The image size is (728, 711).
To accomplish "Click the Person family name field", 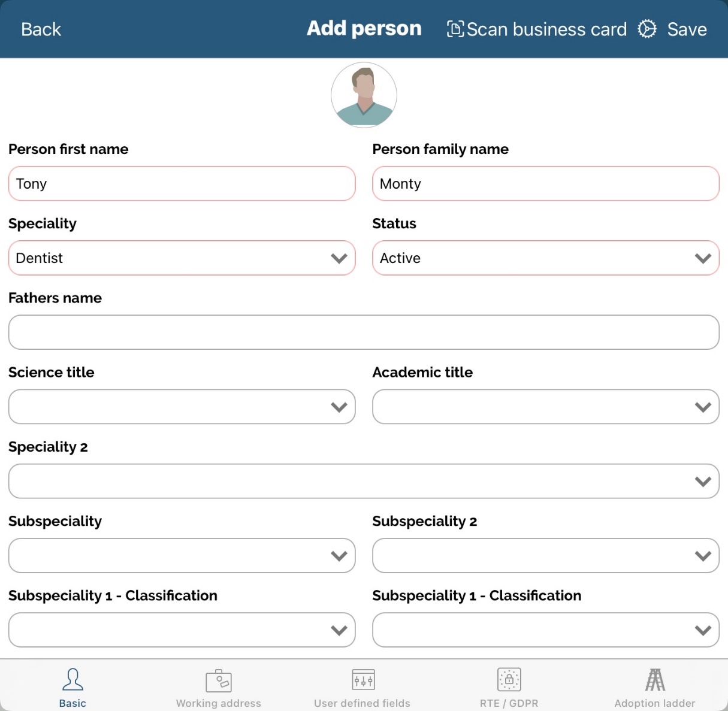I will (545, 184).
